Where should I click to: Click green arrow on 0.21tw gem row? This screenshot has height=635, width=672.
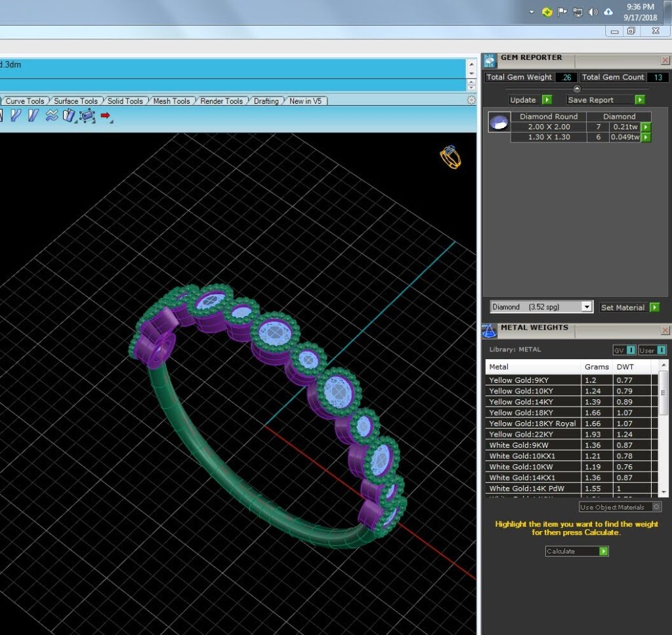point(646,127)
